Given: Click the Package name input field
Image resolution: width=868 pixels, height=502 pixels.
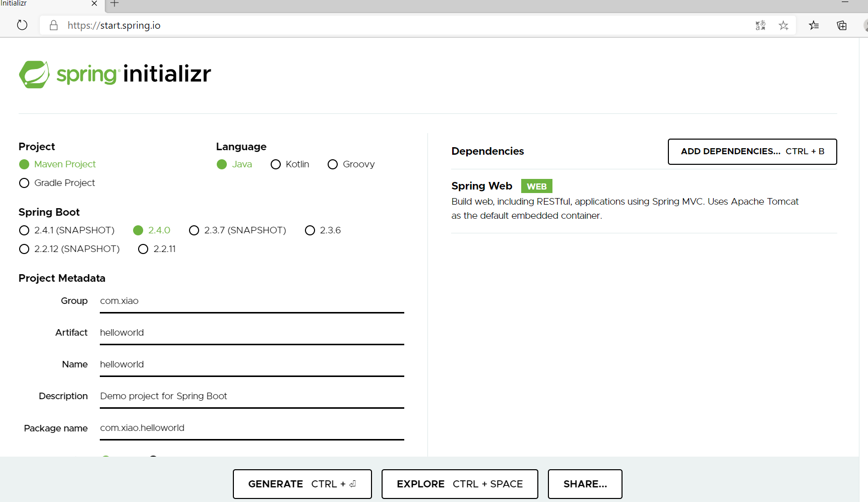Looking at the screenshot, I should [252, 428].
